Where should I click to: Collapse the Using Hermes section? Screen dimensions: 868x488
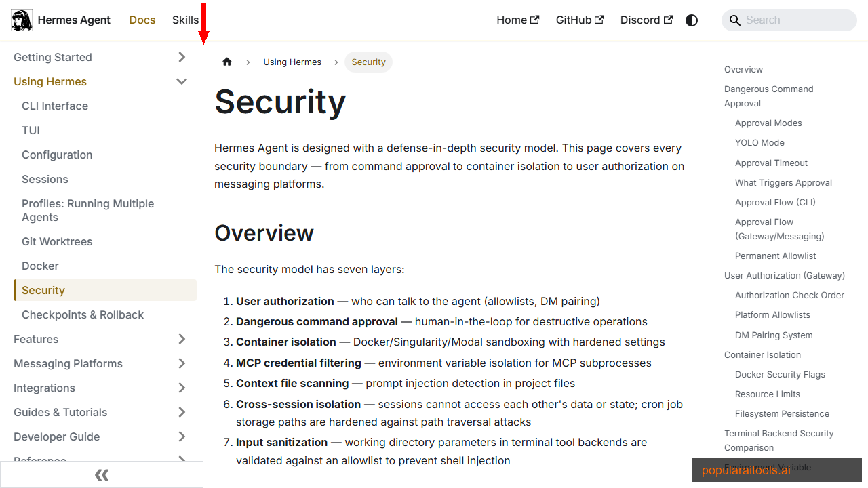tap(181, 81)
